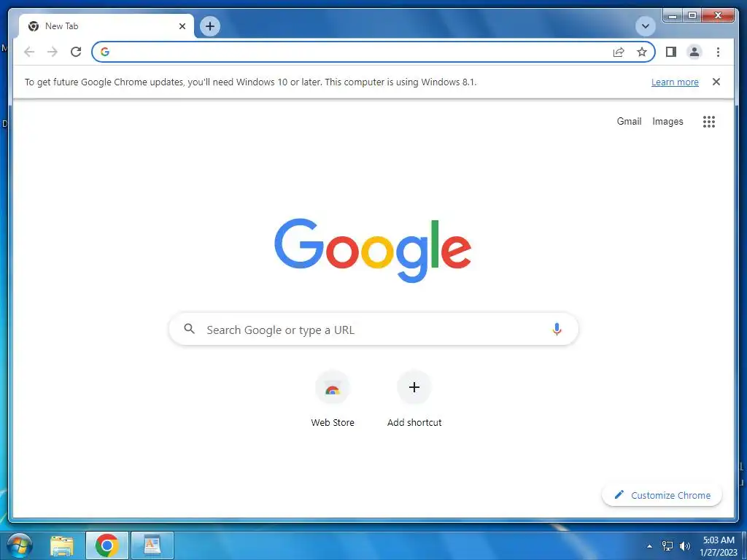The image size is (747, 560).
Task: Bookmark this tab with the star icon
Action: tap(642, 52)
